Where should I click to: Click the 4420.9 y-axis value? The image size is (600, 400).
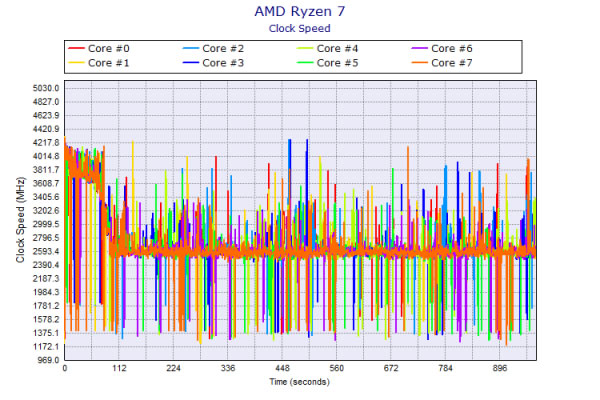(x=46, y=129)
